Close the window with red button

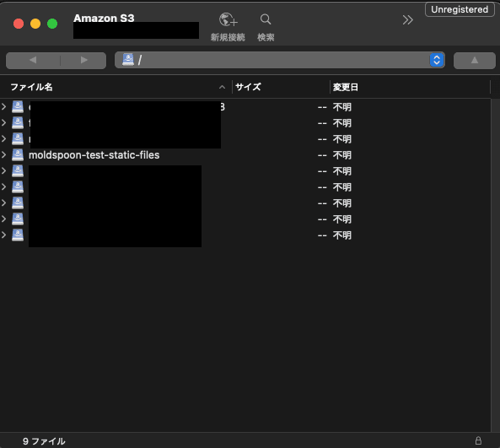(19, 24)
